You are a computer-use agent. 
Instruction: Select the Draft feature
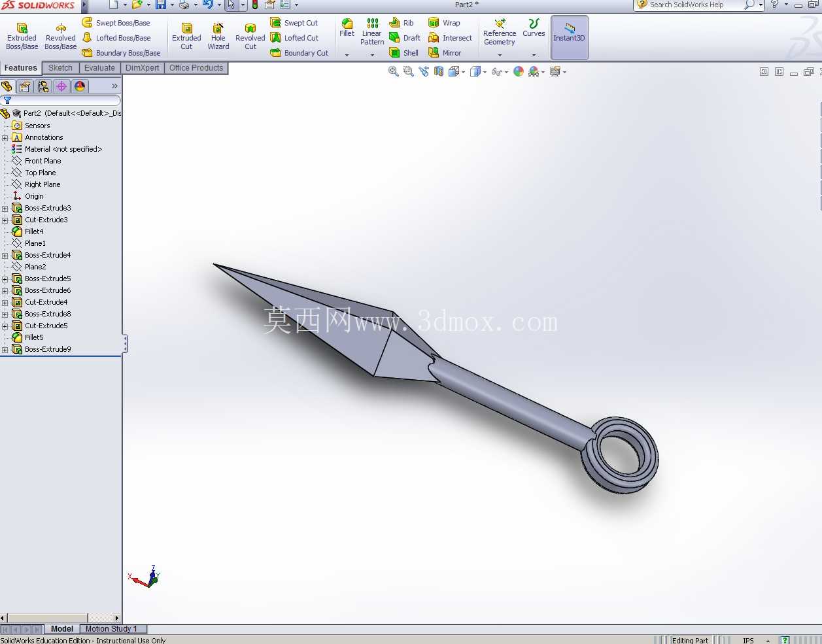click(405, 38)
